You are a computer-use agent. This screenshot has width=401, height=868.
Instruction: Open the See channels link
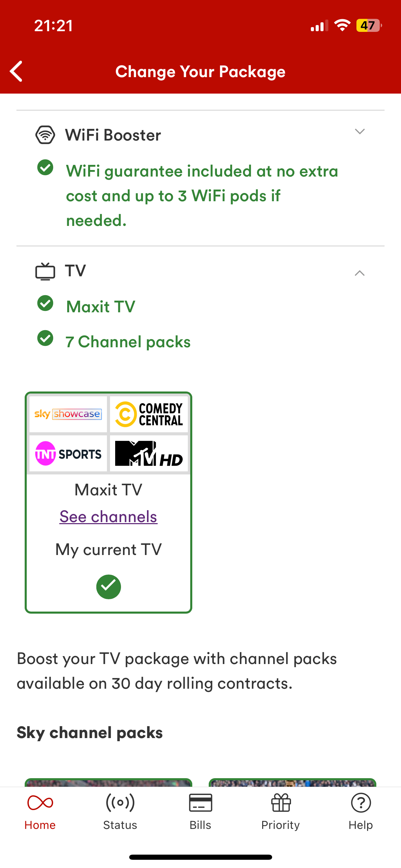click(108, 517)
